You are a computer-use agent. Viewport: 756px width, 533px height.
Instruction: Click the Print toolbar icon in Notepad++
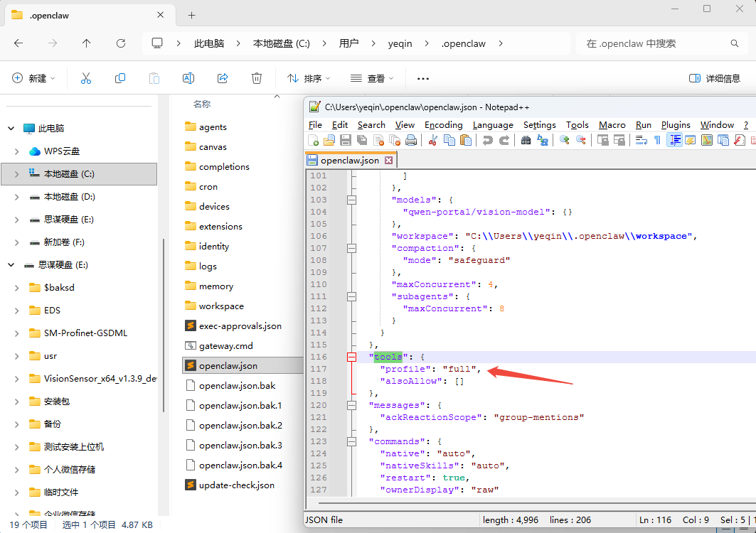coord(411,140)
